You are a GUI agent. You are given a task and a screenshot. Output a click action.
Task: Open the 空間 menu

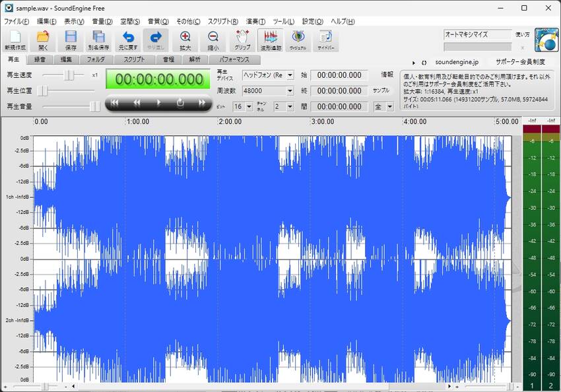[130, 22]
